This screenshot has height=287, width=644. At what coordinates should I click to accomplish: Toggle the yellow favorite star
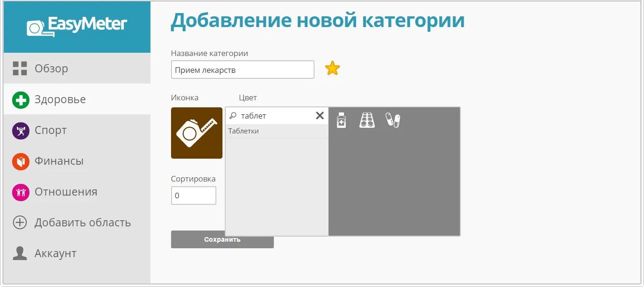point(332,68)
